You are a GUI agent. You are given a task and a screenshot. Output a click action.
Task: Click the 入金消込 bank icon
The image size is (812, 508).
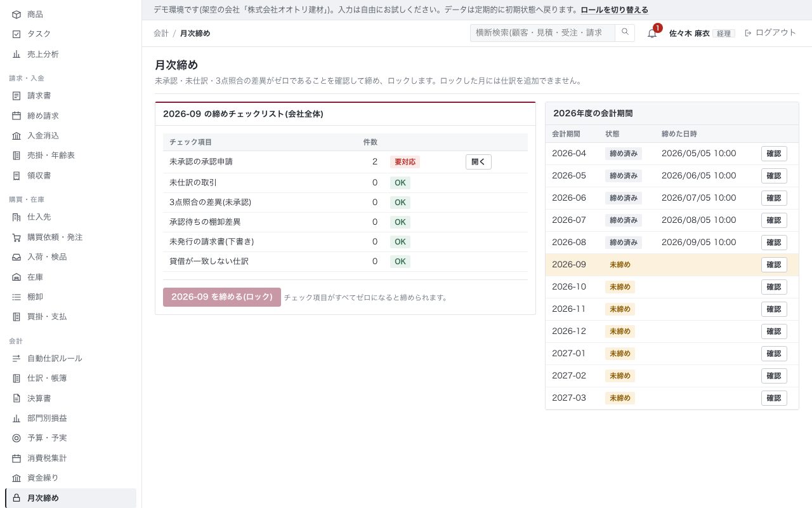(x=16, y=135)
